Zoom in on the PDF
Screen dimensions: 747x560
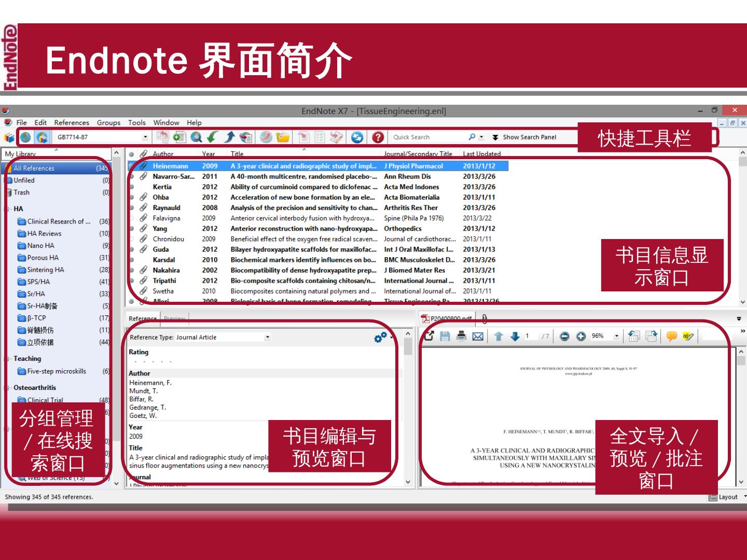coord(581,336)
